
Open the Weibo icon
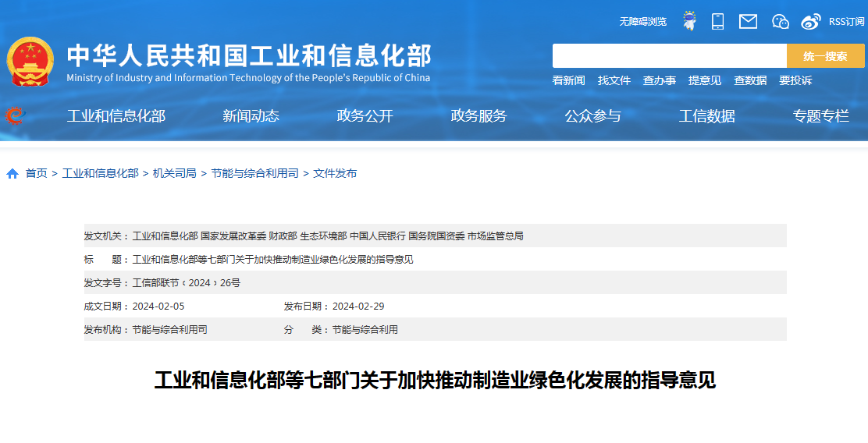point(811,22)
